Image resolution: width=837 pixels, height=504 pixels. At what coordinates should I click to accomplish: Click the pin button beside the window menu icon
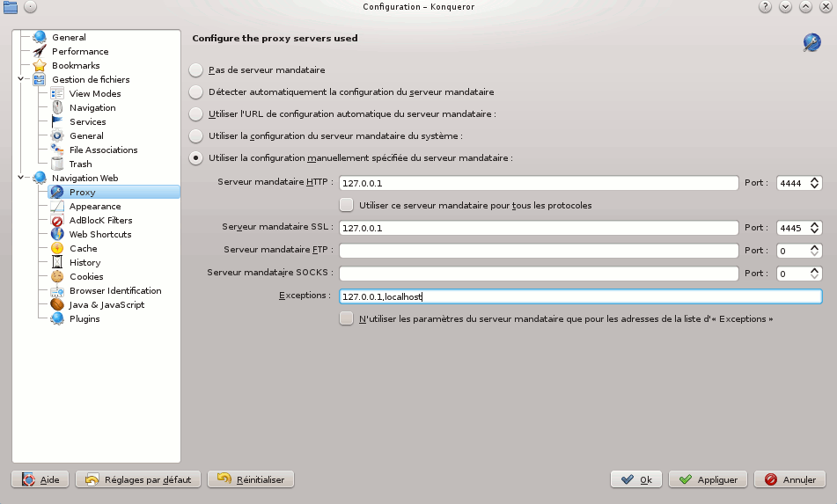[31, 7]
